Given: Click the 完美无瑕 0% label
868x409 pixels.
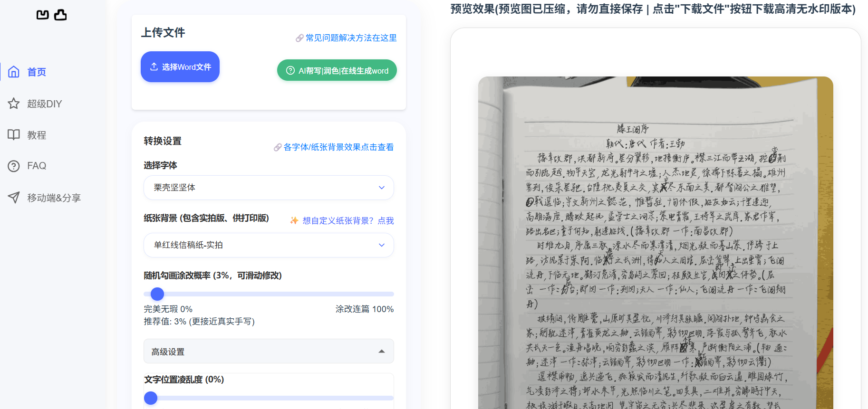Looking at the screenshot, I should [x=168, y=309].
